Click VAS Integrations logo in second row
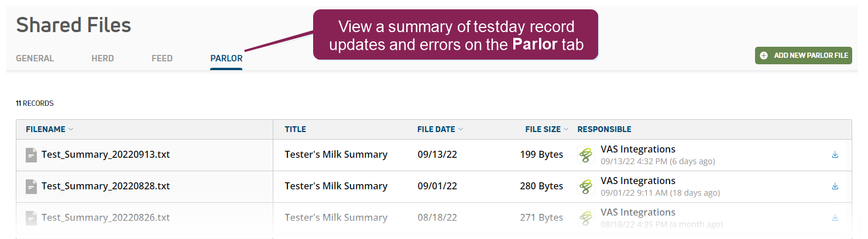Image resolution: width=868 pixels, height=239 pixels. [x=586, y=186]
